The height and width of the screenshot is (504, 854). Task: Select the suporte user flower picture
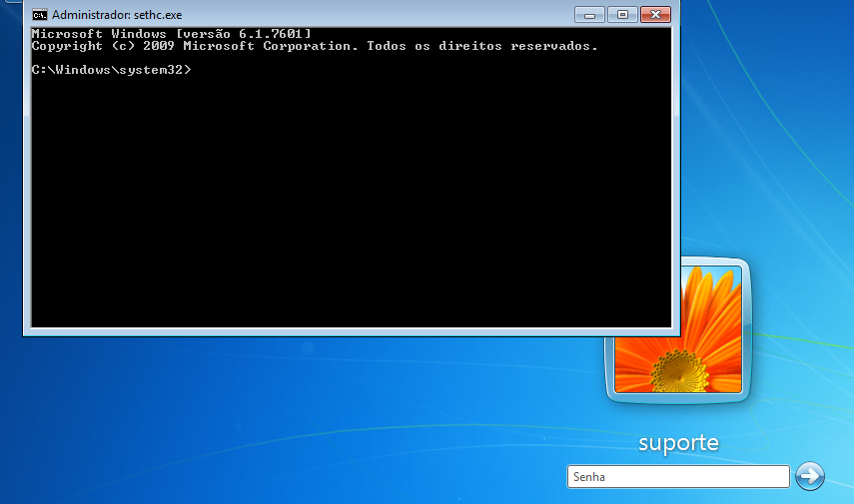678,330
